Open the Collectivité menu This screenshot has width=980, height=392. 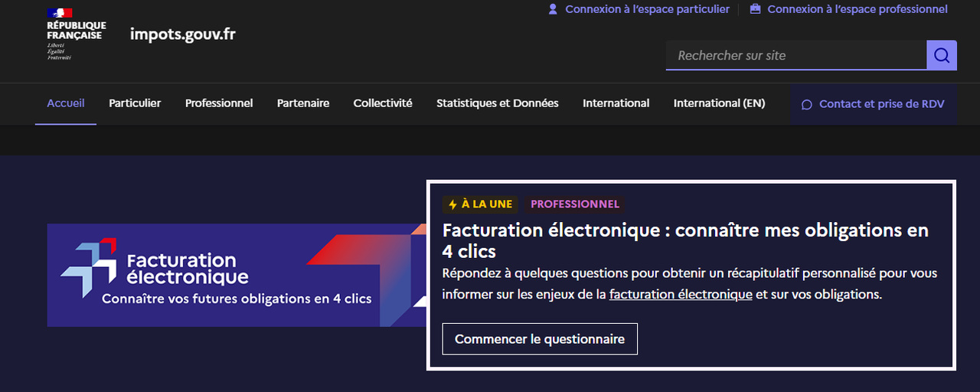coord(383,103)
